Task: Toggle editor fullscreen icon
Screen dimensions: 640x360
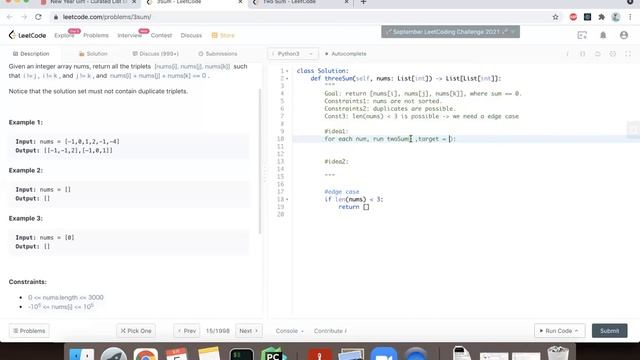Action: click(628, 54)
